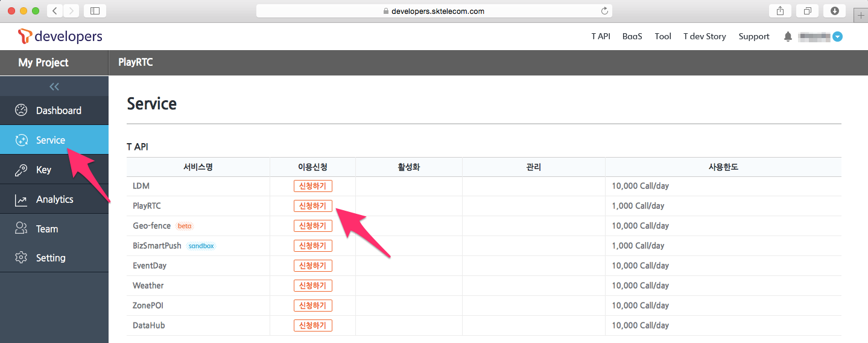Open T API menu
868x343 pixels.
tap(601, 36)
